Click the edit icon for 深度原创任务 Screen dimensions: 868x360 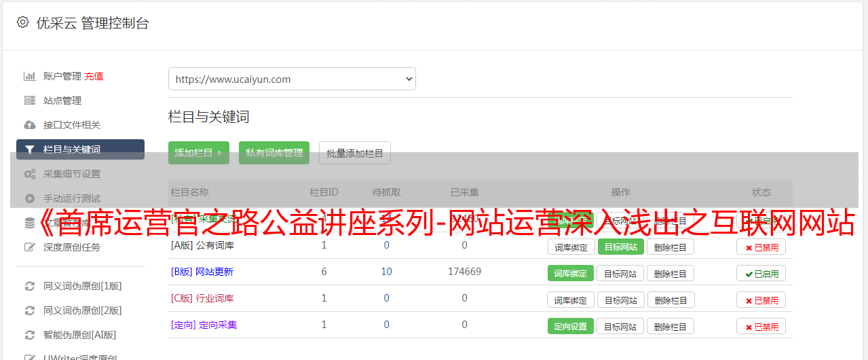tap(30, 247)
